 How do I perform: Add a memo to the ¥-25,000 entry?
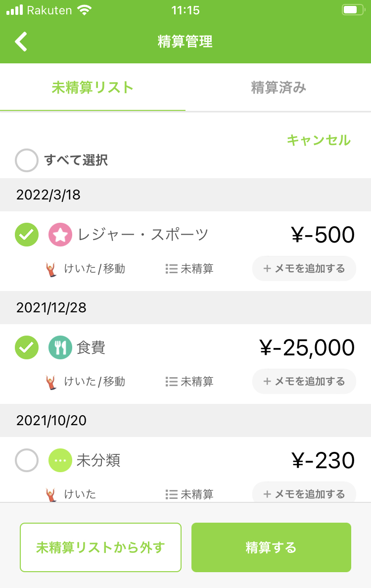point(304,382)
